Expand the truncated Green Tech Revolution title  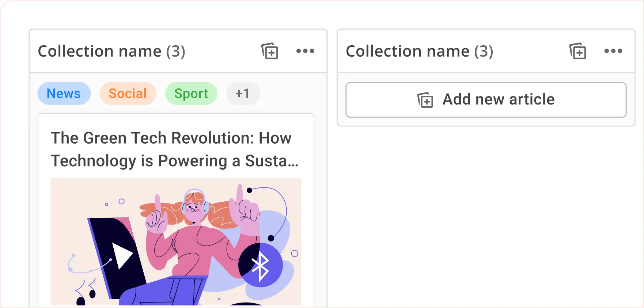(175, 149)
